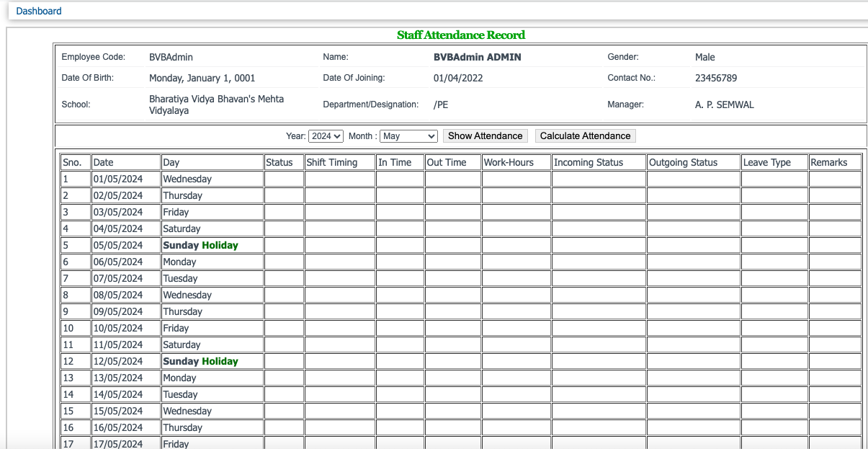The image size is (868, 449).
Task: Click the designation value /PE
Action: point(441,105)
